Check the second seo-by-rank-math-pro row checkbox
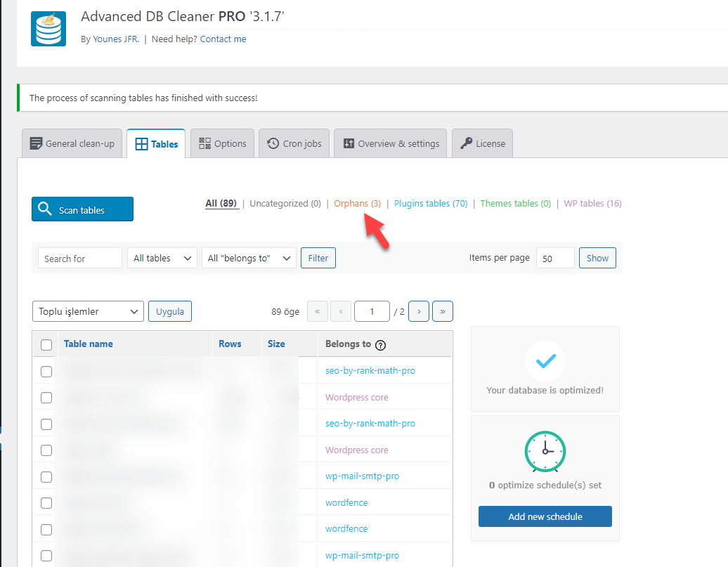The image size is (728, 567). [x=46, y=424]
